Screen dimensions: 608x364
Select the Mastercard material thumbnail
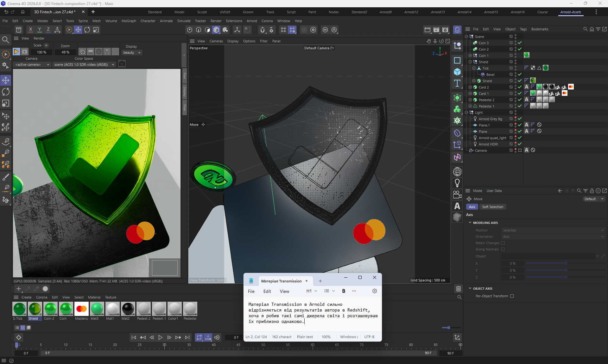tap(81, 309)
